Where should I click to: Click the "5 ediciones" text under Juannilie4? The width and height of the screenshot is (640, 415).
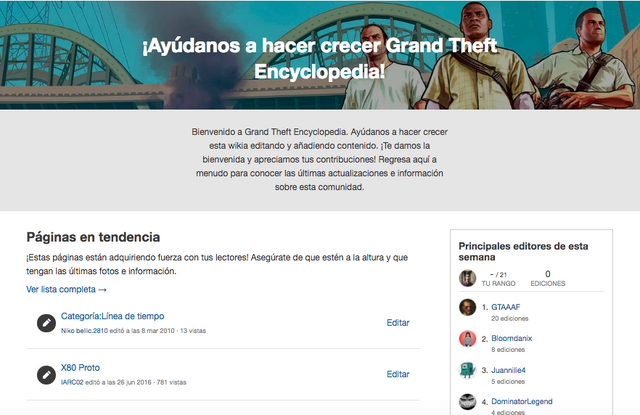pos(508,382)
